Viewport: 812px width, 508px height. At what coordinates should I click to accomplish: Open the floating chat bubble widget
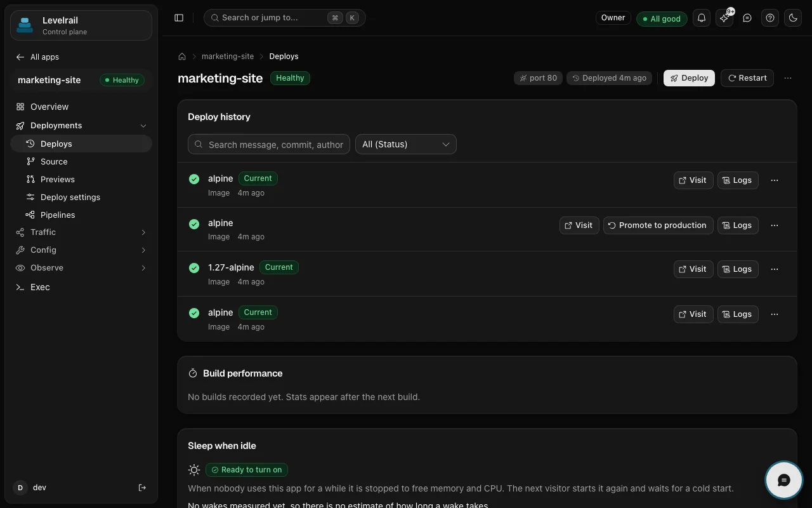pyautogui.click(x=784, y=480)
